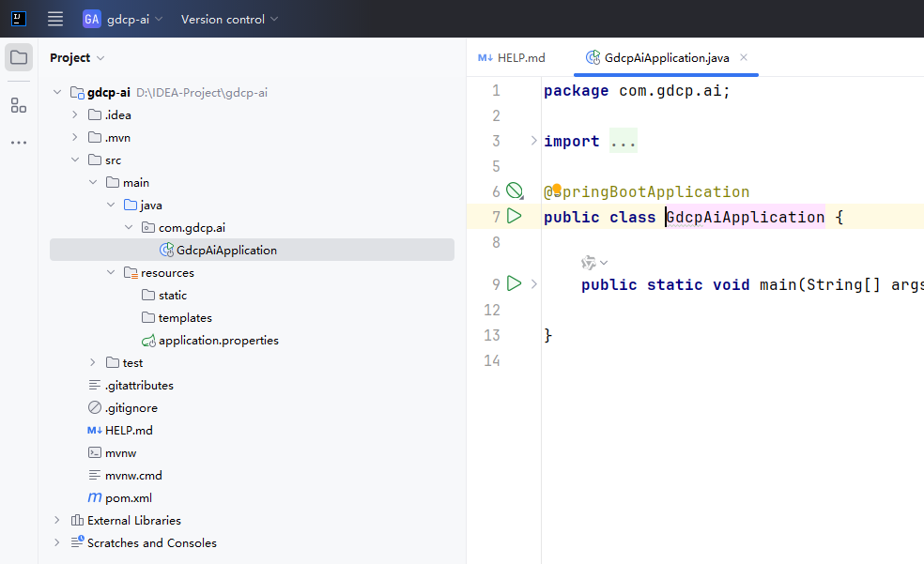The height and width of the screenshot is (564, 924).
Task: Click the orange intention bulb on line 6
Action: coord(557,190)
